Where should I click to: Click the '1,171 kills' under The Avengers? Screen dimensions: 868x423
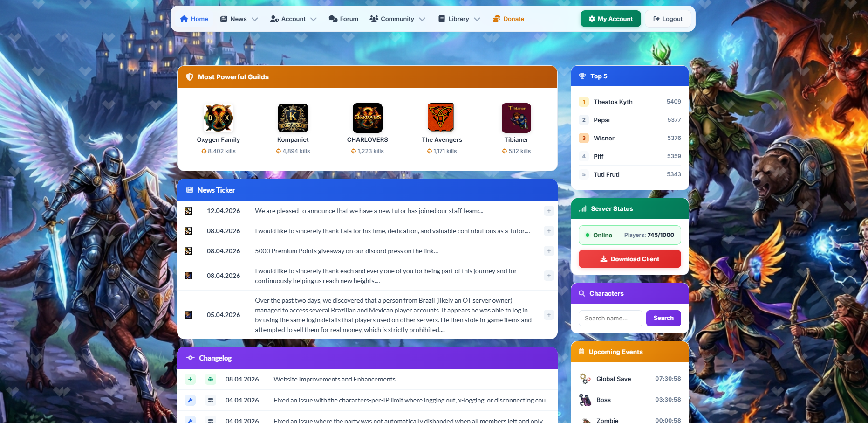pyautogui.click(x=442, y=151)
